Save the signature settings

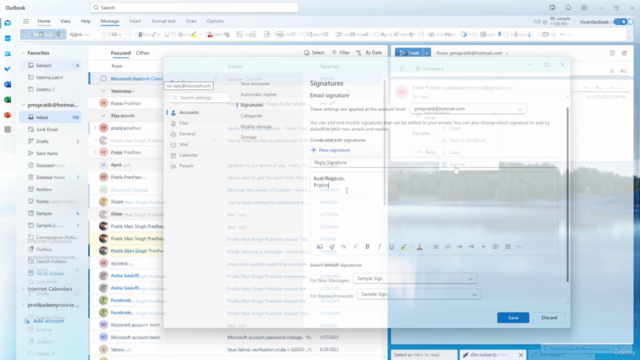(513, 318)
